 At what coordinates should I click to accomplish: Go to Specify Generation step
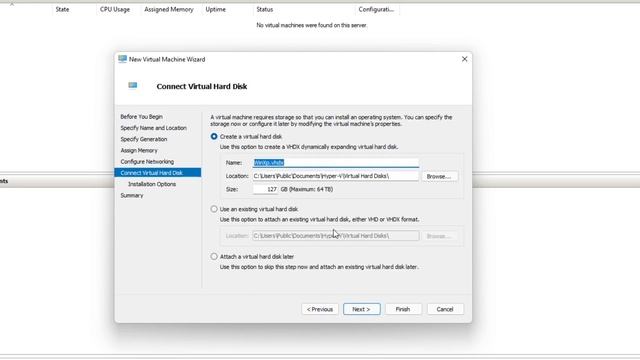tap(144, 139)
